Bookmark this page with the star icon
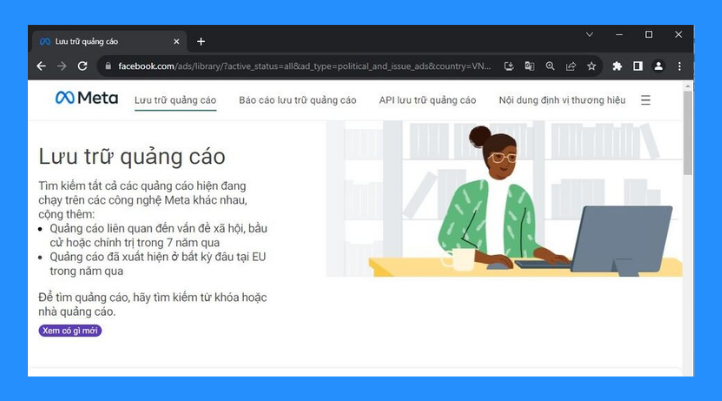Viewport: 722px width, 401px height. (x=592, y=66)
